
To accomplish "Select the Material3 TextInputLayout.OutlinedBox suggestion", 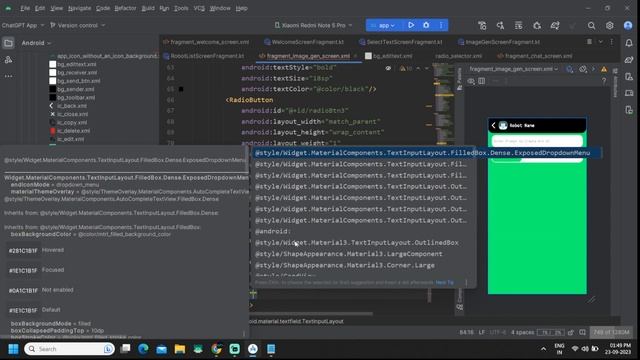I will tap(357, 242).
